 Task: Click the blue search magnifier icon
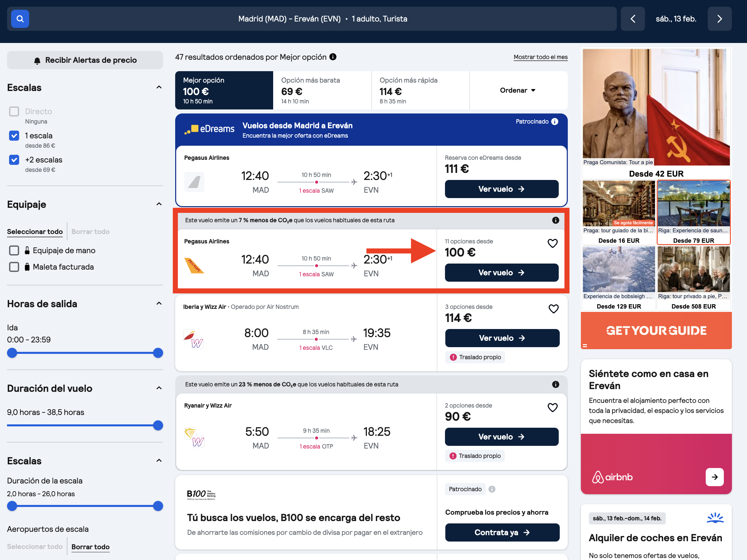point(20,19)
